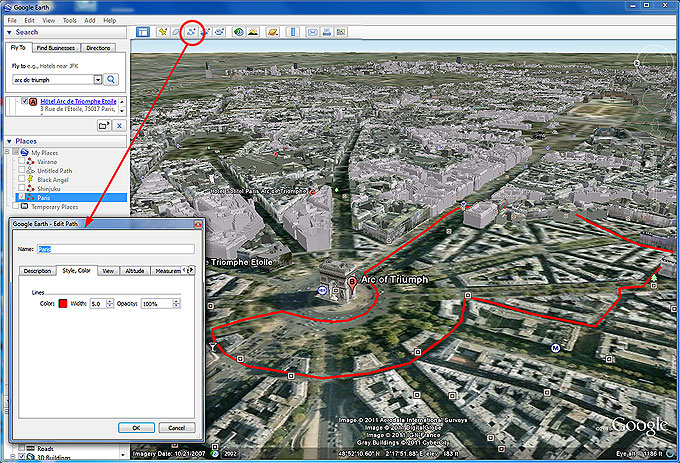Viewport: 680px width, 463px height.
Task: View in Google Maps icon
Action: tap(341, 32)
